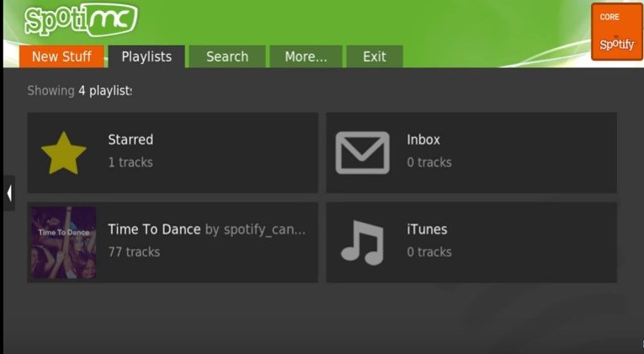Screen dimensions: 644x354
Task: Click the '1 tracks' text under Starred
Action: point(130,163)
